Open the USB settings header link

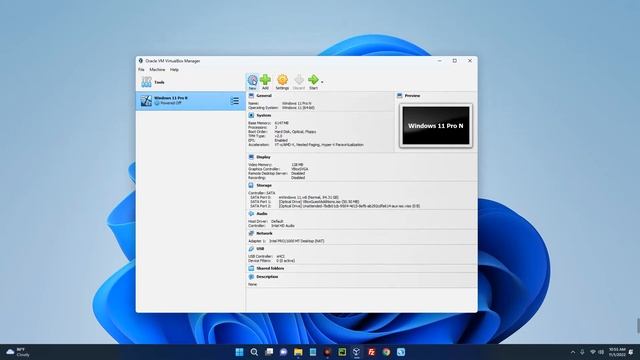[x=260, y=249]
